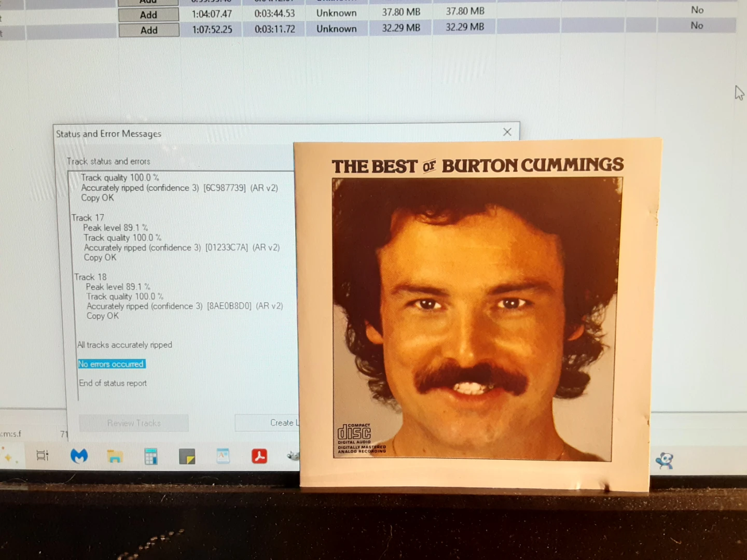Screen dimensions: 747x560
Task: Click the 'Track status and errors' label
Action: click(x=108, y=161)
